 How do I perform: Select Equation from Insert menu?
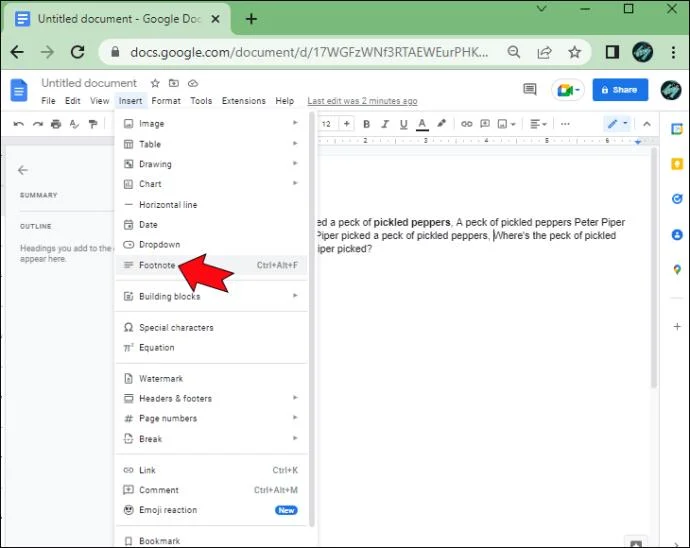pos(211,347)
